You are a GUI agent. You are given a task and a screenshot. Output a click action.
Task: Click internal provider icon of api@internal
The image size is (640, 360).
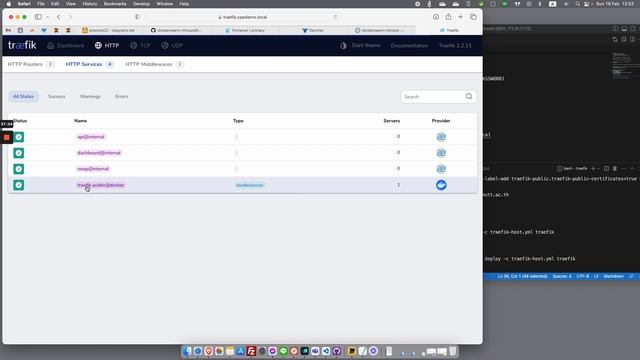pos(441,137)
